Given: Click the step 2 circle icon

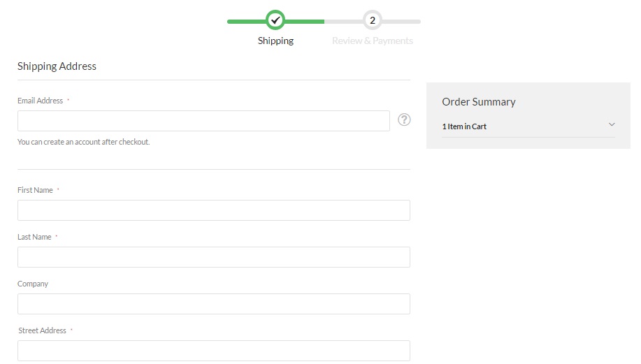Looking at the screenshot, I should point(373,21).
